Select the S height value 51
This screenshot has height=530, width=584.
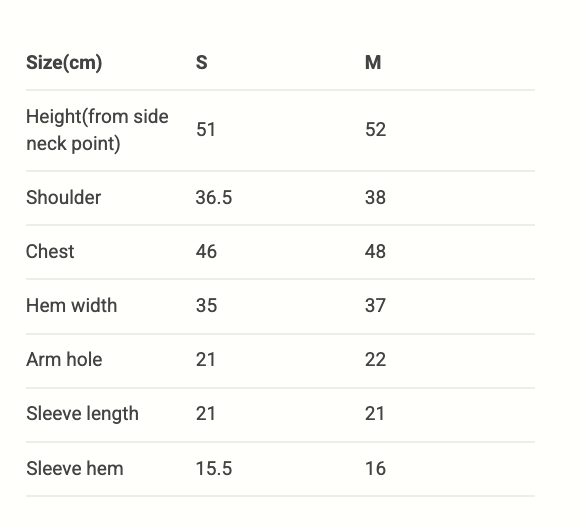click(206, 130)
